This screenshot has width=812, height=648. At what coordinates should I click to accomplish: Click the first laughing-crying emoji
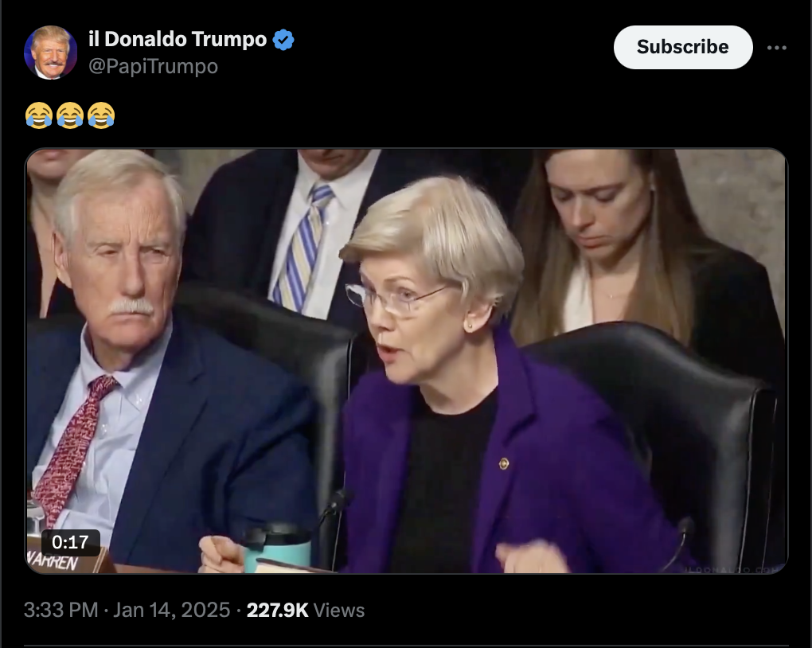[39, 115]
